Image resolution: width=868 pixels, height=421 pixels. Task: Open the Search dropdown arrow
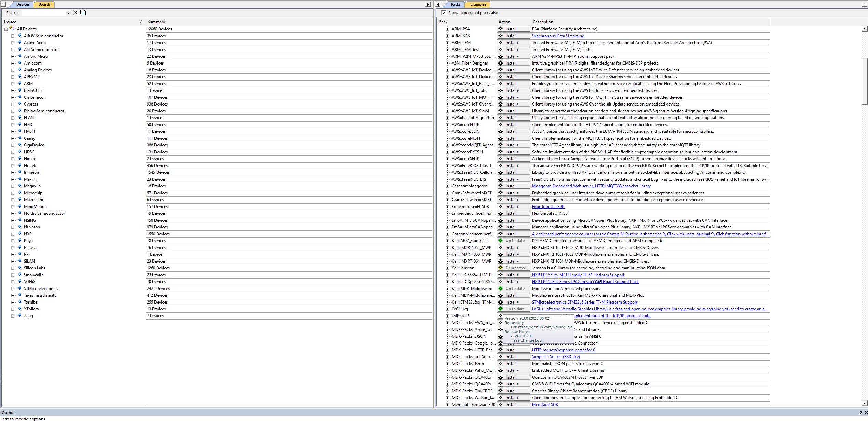tap(68, 13)
